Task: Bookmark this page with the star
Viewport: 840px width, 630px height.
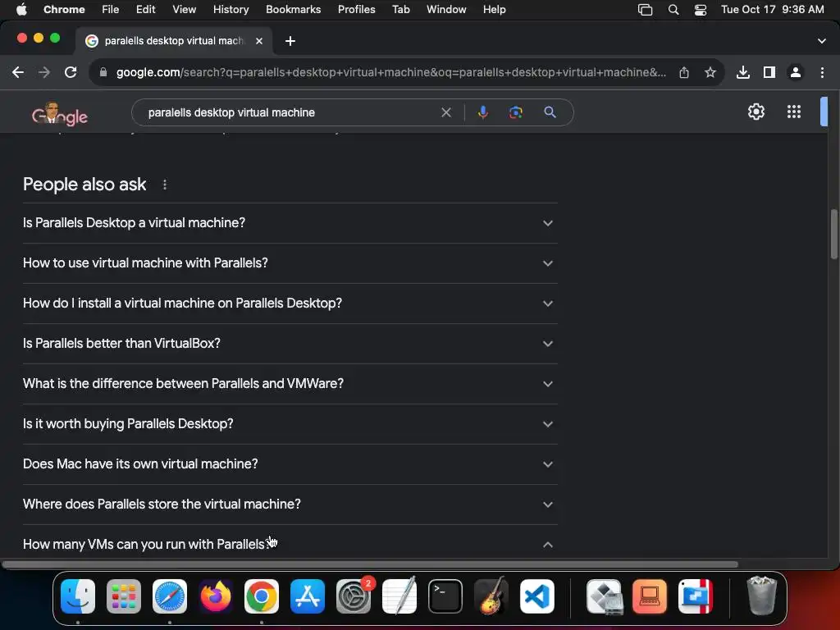Action: (710, 72)
